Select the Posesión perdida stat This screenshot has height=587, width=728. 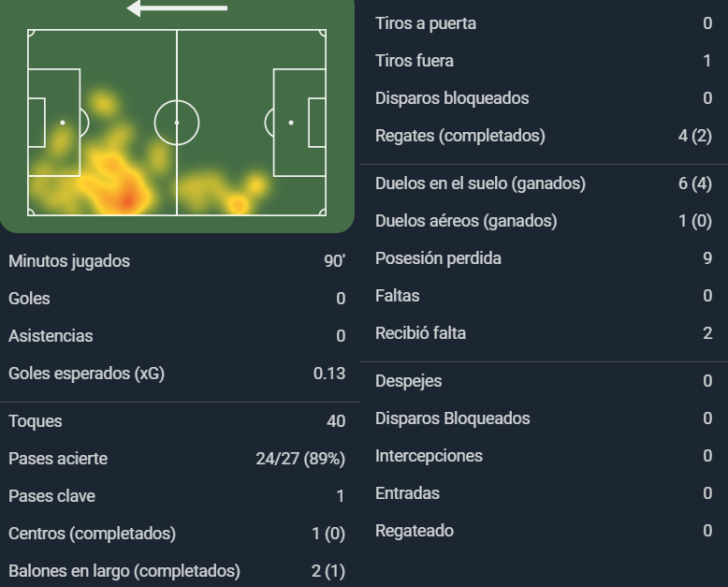544,258
